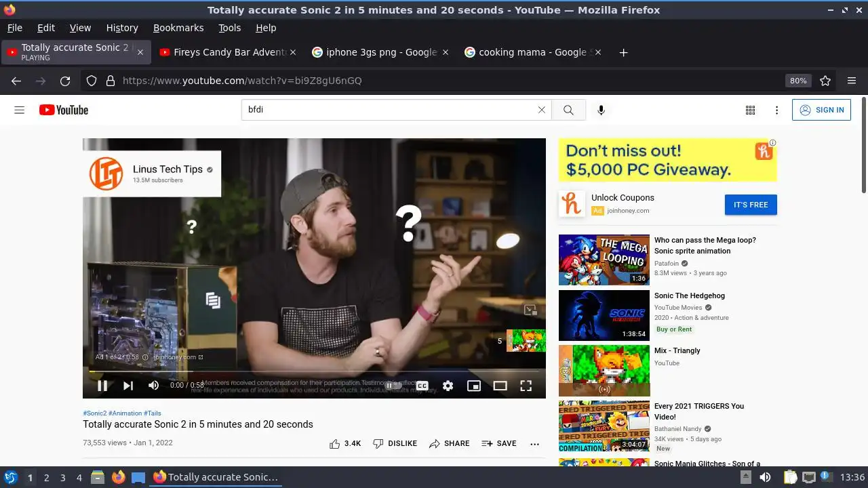Open the Edit menu
The height and width of the screenshot is (488, 868).
coord(46,28)
